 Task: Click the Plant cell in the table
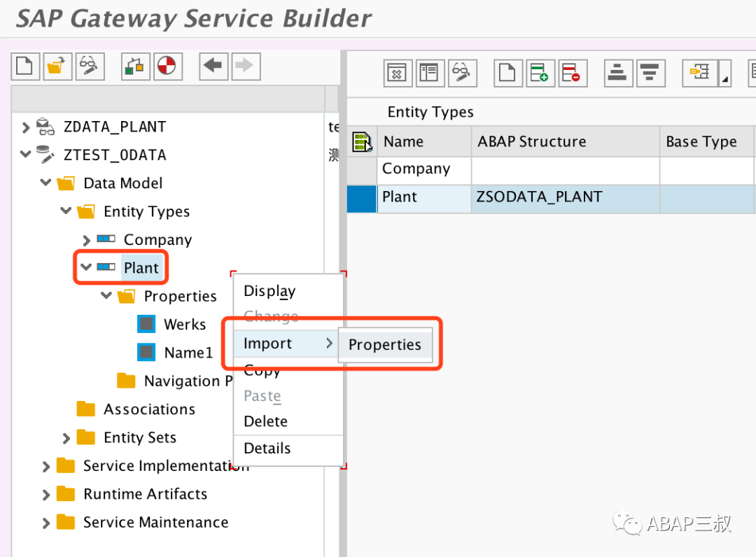(x=424, y=199)
